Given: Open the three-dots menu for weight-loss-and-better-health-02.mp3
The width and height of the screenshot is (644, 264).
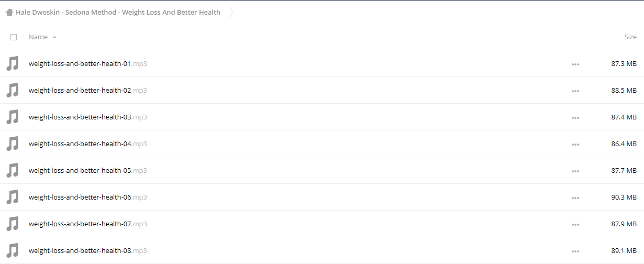Looking at the screenshot, I should (575, 91).
